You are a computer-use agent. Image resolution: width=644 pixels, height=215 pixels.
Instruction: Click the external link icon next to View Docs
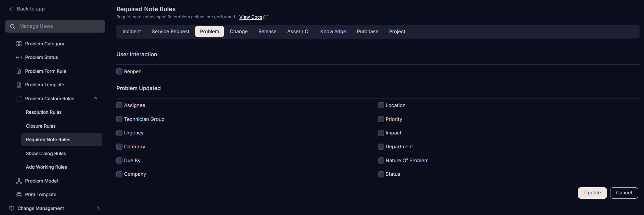pos(266,17)
